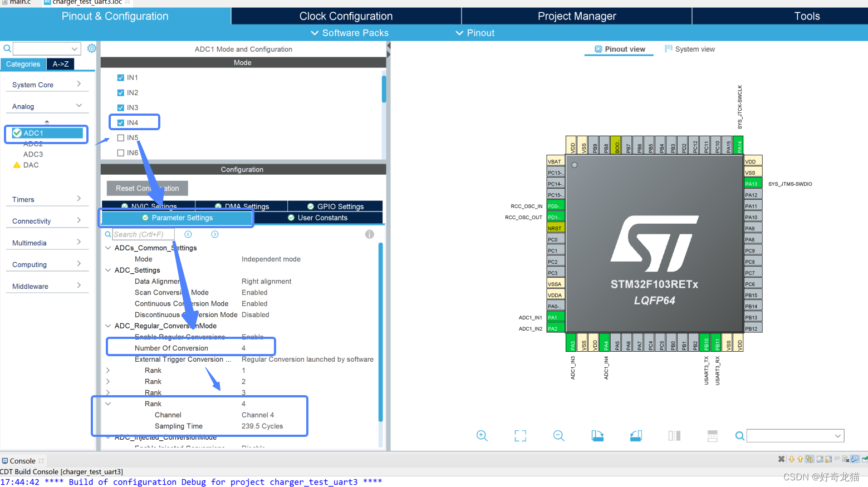Collapse the Rank 4 entry
868x487 pixels.
[108, 404]
